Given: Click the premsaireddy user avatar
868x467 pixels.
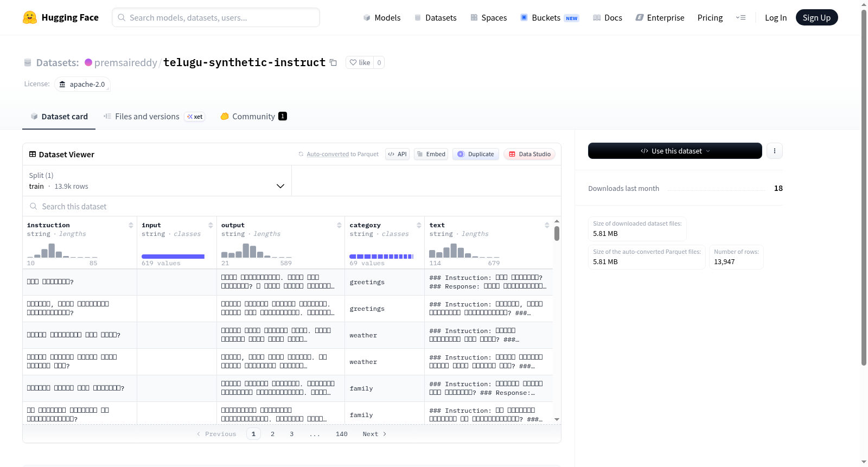Looking at the screenshot, I should pyautogui.click(x=88, y=62).
